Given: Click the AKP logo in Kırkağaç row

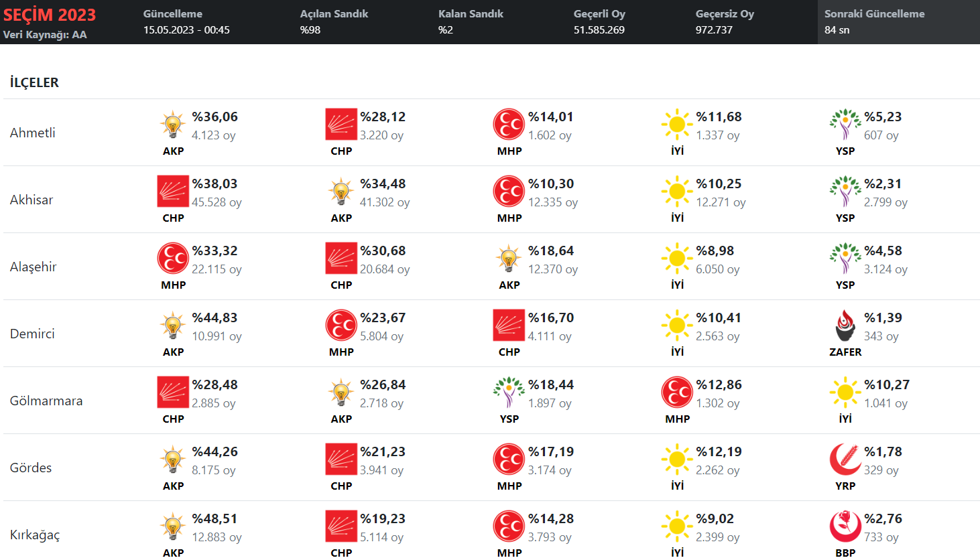Looking at the screenshot, I should pos(173,527).
